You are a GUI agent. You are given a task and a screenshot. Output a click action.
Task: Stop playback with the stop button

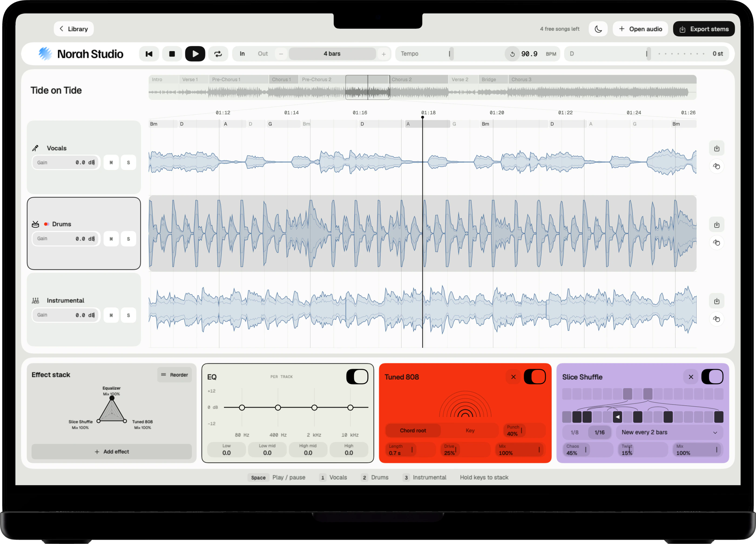[x=172, y=54]
